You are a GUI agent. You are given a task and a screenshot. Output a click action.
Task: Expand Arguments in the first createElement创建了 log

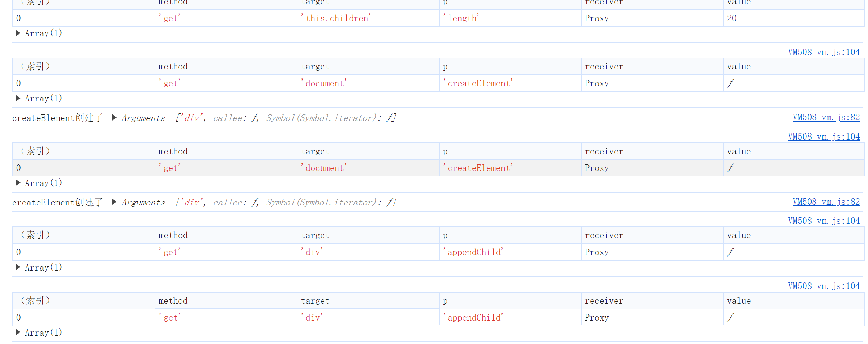pyautogui.click(x=114, y=118)
